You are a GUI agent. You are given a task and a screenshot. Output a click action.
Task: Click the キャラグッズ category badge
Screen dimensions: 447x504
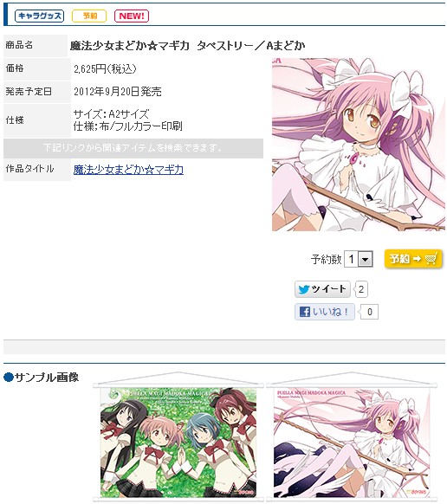pos(39,16)
